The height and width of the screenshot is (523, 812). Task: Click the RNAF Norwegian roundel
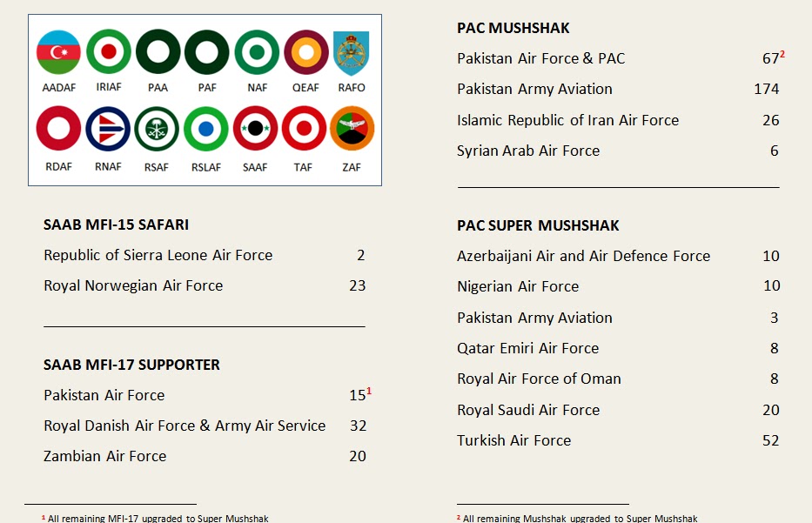click(108, 129)
